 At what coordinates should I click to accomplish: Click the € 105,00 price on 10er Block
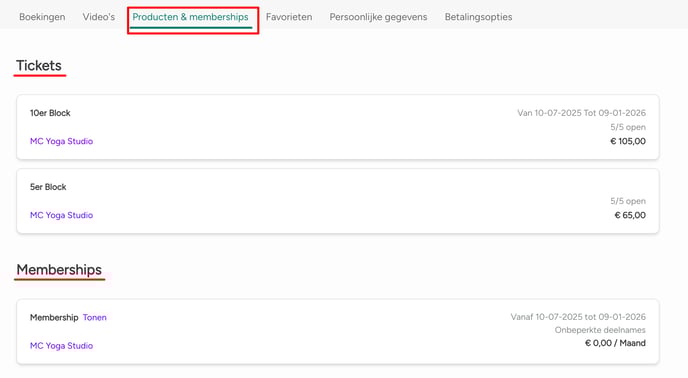[628, 141]
